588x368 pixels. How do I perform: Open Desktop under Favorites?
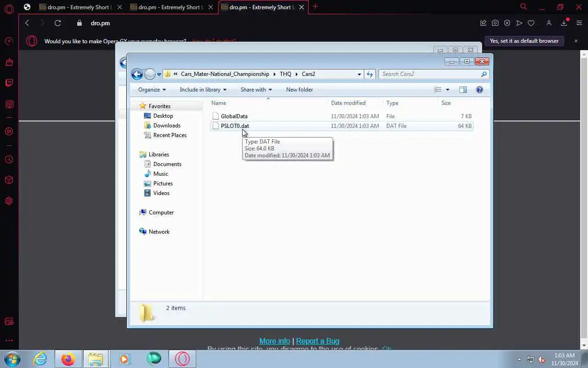click(x=163, y=116)
